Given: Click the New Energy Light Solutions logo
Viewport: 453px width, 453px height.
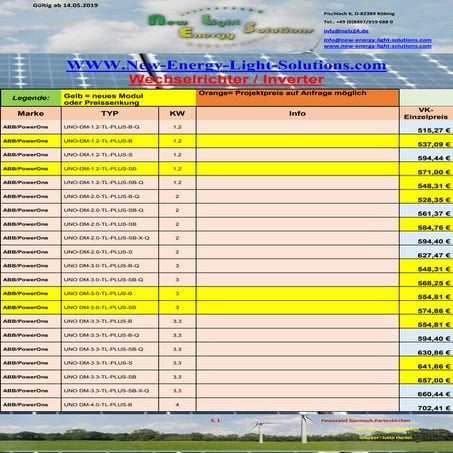Looking at the screenshot, I should coord(230,27).
